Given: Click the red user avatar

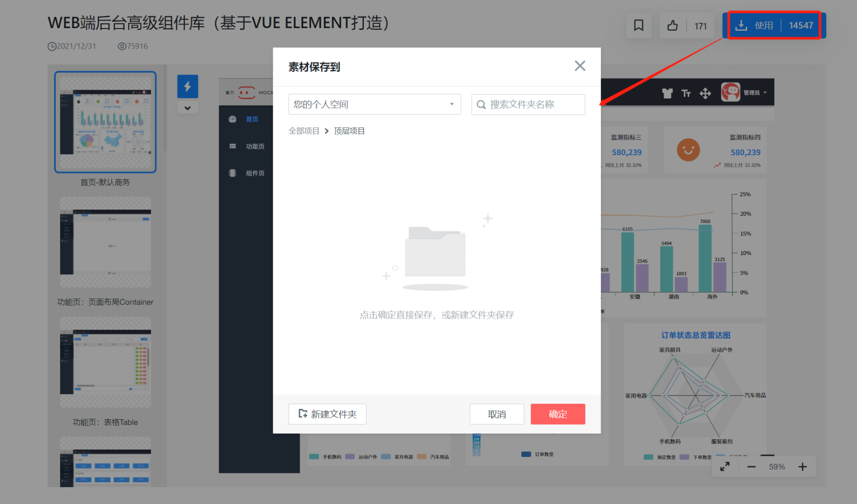Looking at the screenshot, I should [x=731, y=92].
